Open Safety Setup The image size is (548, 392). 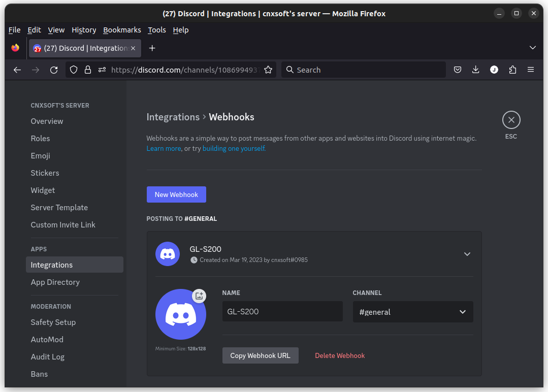pos(53,322)
